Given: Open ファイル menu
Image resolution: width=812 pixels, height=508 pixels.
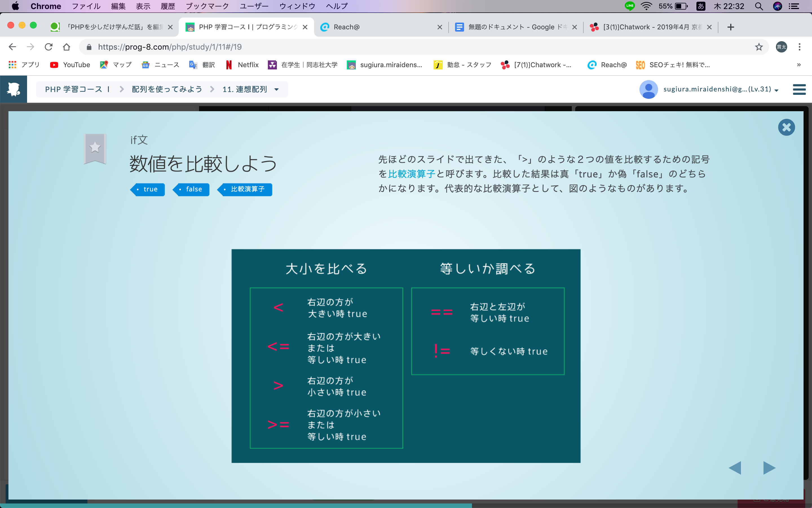Looking at the screenshot, I should pyautogui.click(x=86, y=6).
